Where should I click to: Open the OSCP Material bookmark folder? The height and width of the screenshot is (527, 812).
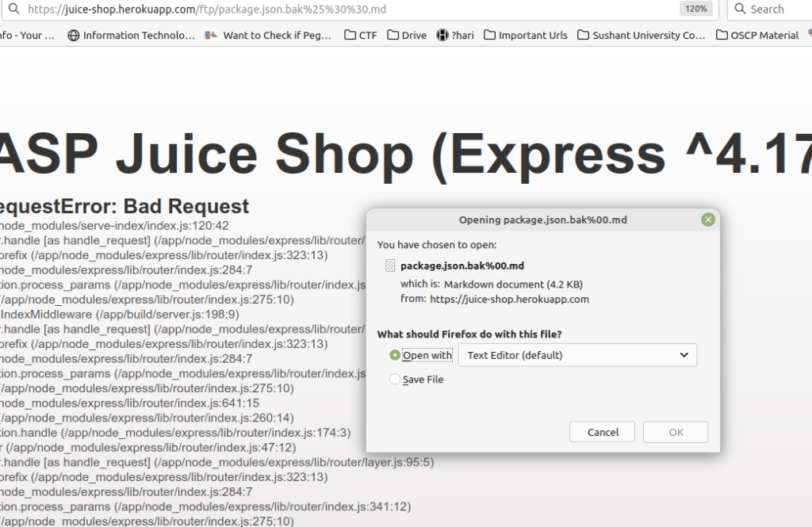(757, 35)
